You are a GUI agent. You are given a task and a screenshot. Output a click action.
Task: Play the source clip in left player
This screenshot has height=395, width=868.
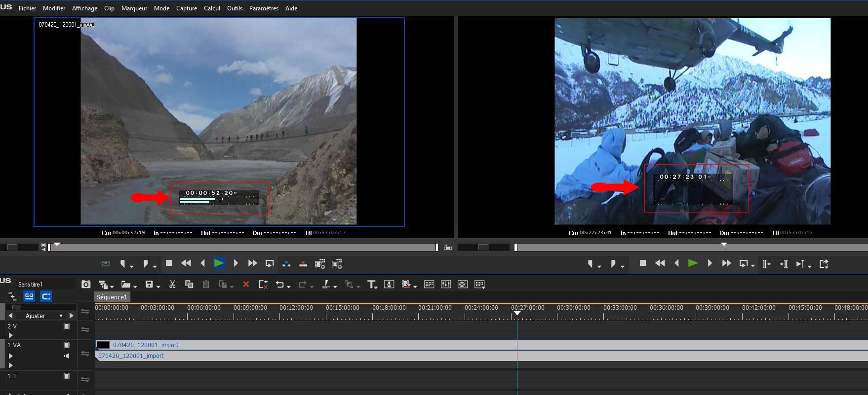219,263
